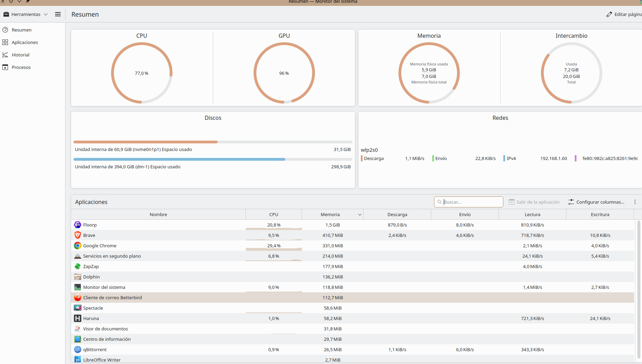Click the Haruna player icon

[78, 318]
